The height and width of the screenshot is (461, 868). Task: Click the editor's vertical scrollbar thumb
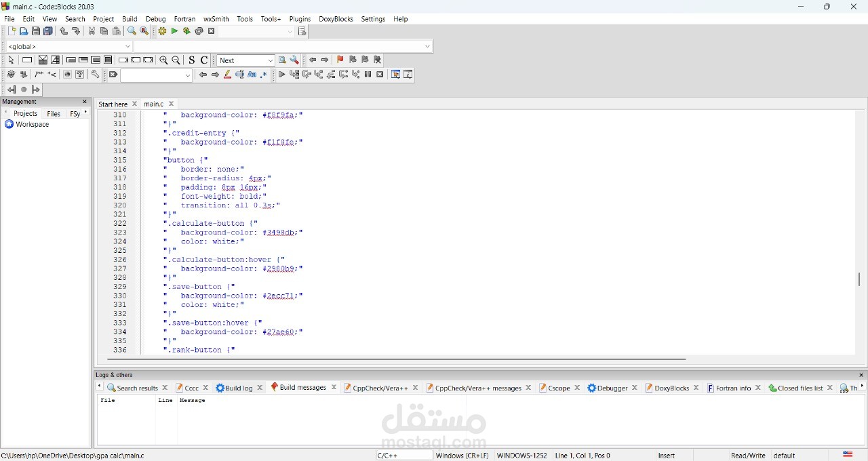pos(859,279)
